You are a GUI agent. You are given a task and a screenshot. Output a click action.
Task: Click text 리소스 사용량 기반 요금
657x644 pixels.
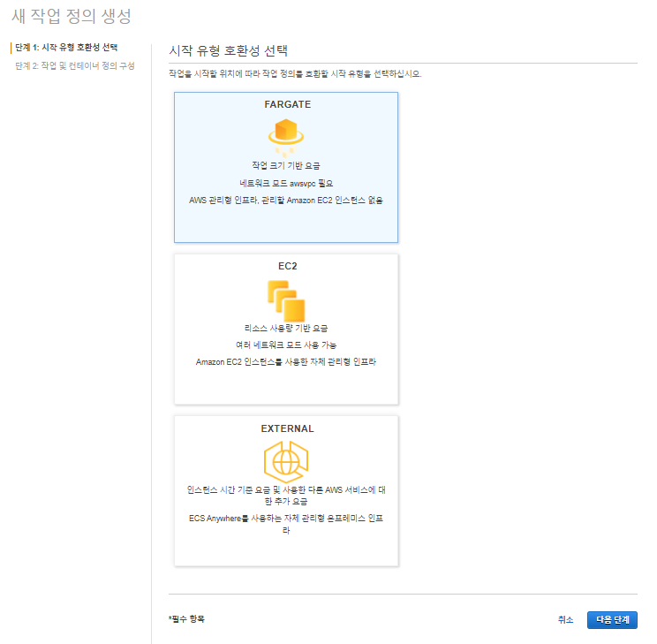click(x=286, y=328)
